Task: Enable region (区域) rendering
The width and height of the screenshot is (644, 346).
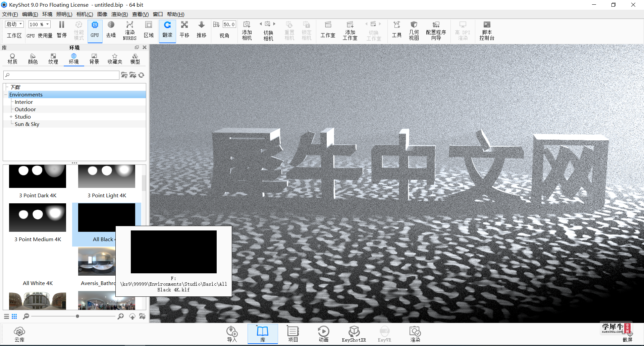Action: [149, 30]
